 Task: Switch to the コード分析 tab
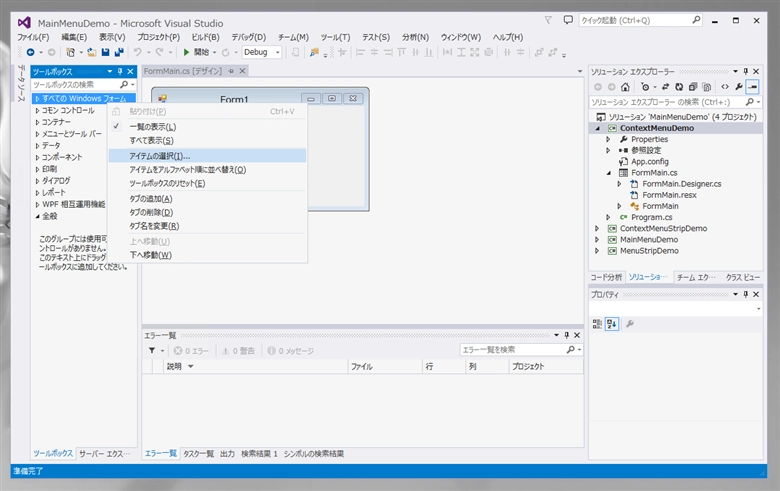[x=606, y=277]
